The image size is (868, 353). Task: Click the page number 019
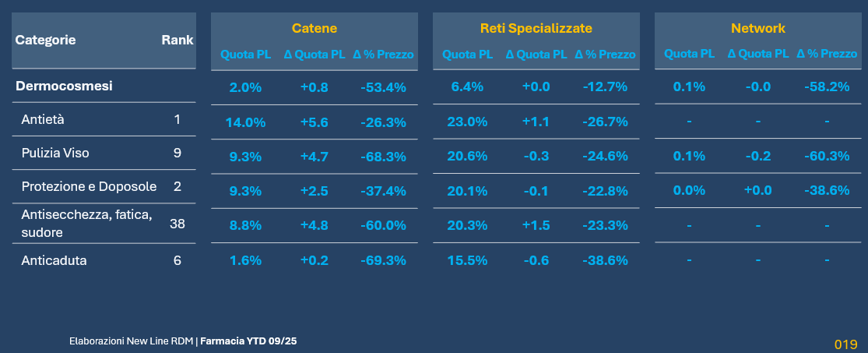click(x=845, y=344)
